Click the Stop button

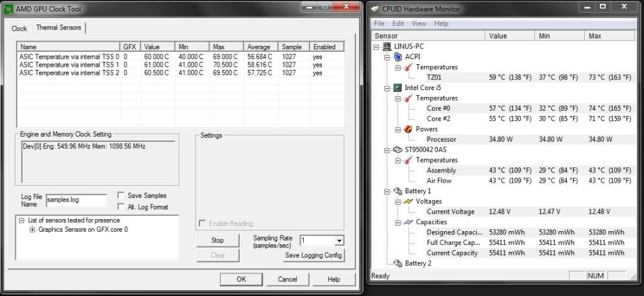coord(217,241)
